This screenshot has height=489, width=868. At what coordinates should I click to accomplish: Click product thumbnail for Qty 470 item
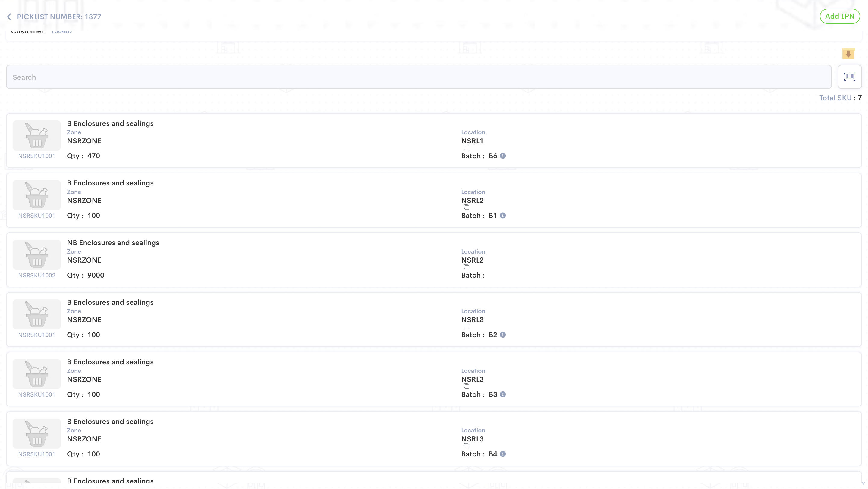click(37, 135)
